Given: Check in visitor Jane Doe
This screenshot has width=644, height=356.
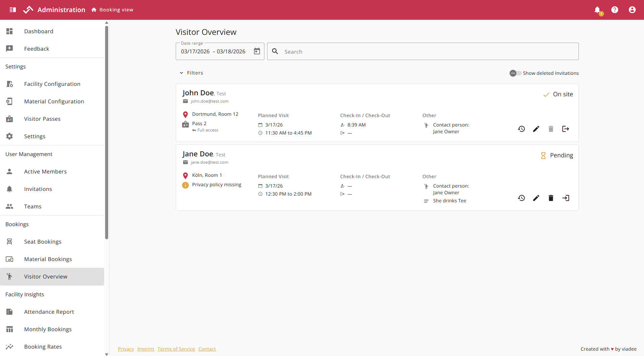Looking at the screenshot, I should [x=566, y=198].
